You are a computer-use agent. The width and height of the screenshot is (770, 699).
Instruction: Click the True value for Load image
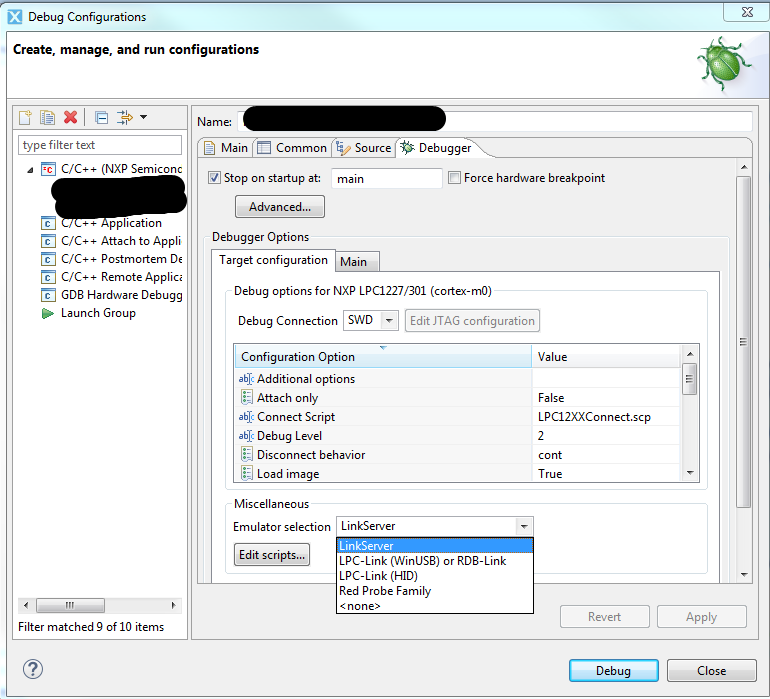(x=606, y=474)
